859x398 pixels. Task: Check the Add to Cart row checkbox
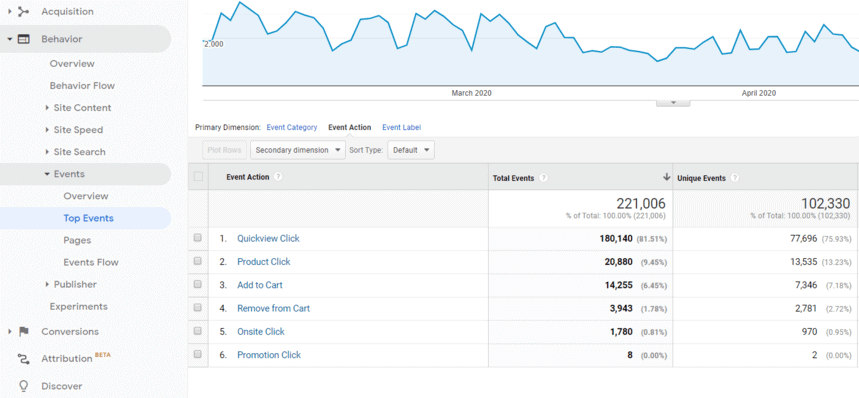point(198,285)
